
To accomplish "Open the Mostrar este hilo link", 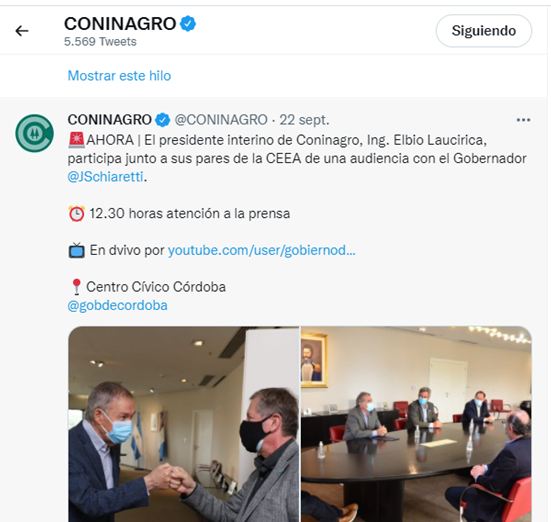I will pos(119,76).
